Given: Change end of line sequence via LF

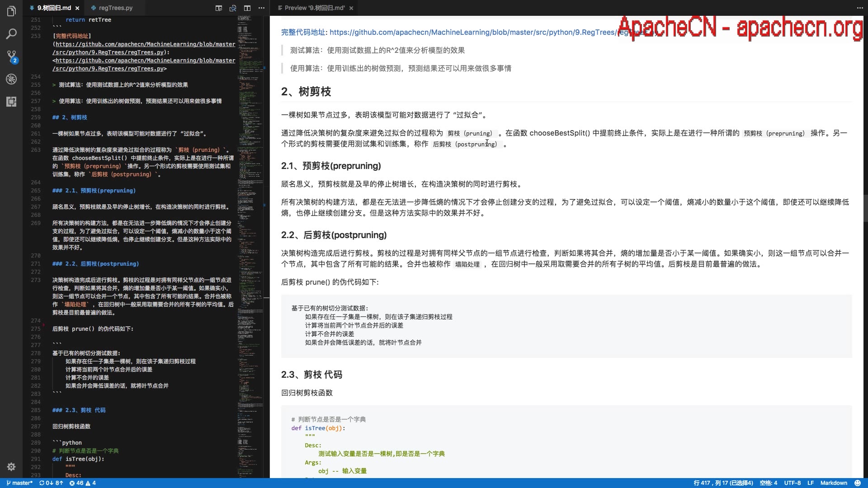Looking at the screenshot, I should coord(811,483).
